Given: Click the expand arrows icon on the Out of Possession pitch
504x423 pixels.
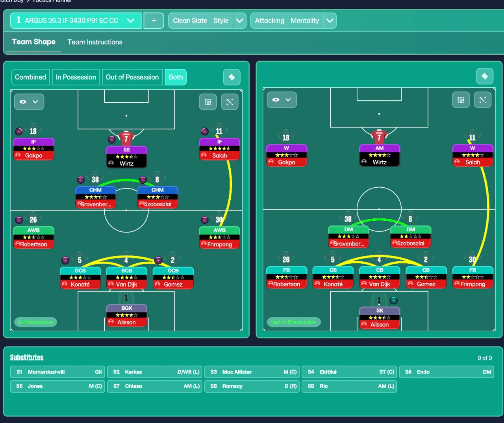Looking at the screenshot, I should click(482, 100).
